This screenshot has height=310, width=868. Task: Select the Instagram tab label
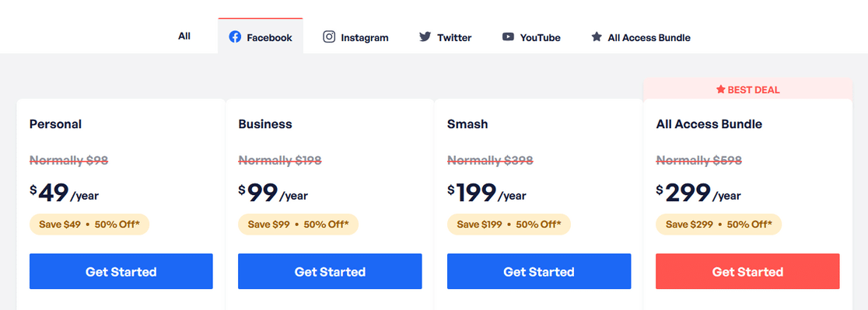364,37
